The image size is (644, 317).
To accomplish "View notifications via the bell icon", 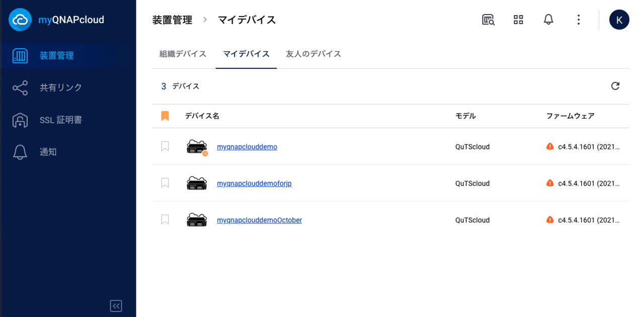I will coord(548,20).
